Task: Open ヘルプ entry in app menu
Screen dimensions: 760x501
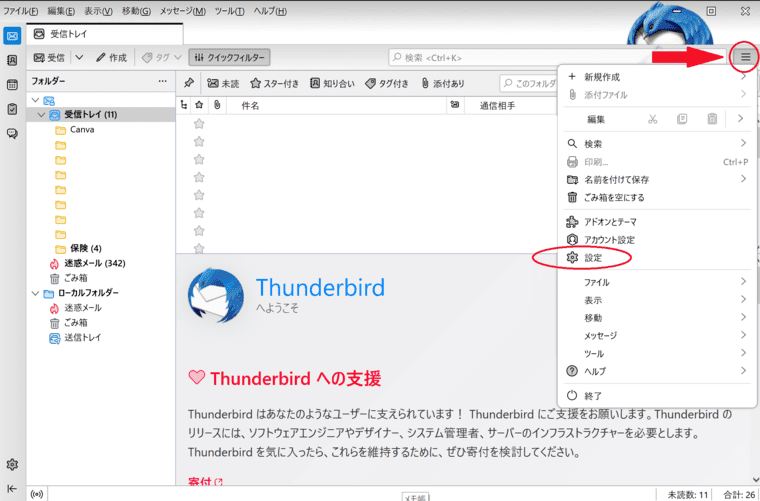Action: (657, 371)
